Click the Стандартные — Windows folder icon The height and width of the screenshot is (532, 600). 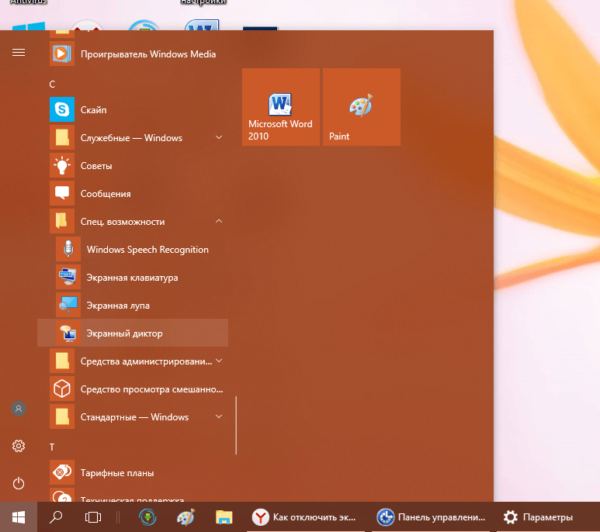(x=62, y=417)
